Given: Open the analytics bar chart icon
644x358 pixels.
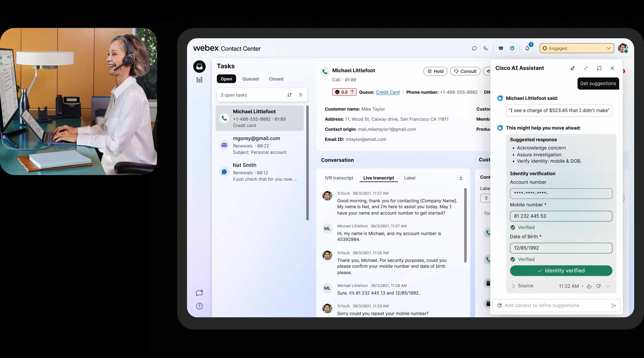Looking at the screenshot, I should click(x=199, y=80).
